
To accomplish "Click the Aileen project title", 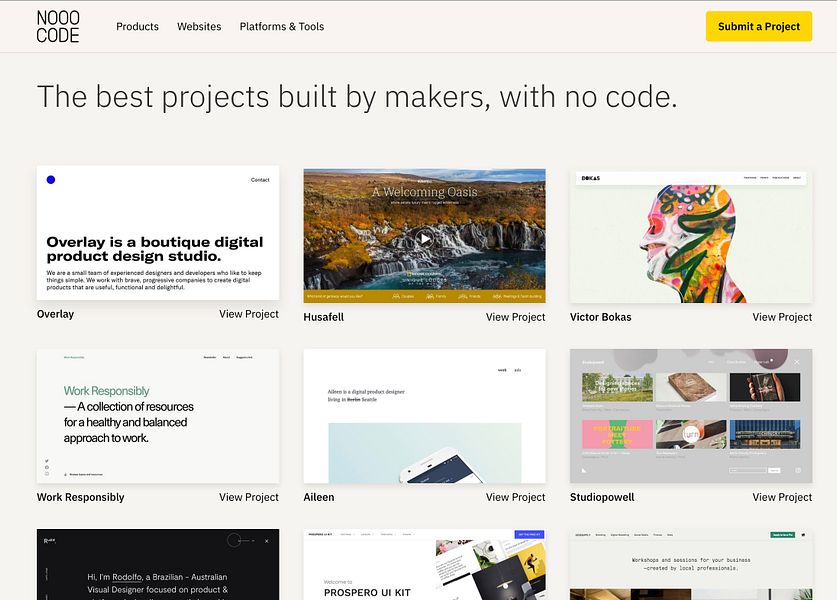I will click(319, 497).
